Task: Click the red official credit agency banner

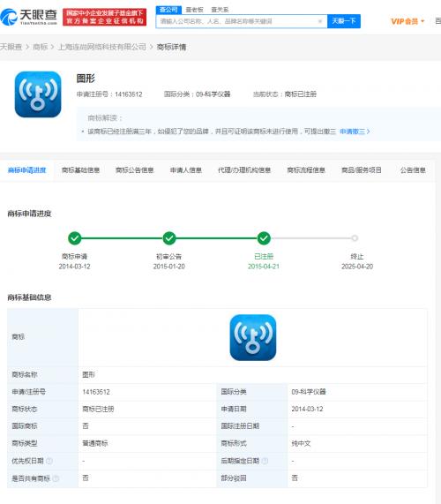Action: point(105,17)
